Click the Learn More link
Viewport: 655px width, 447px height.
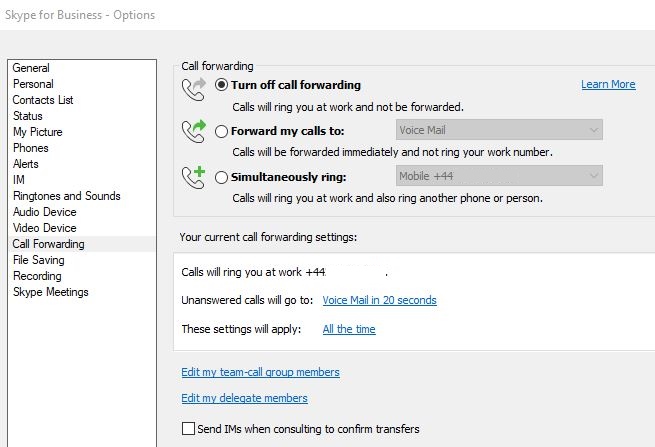pos(608,85)
